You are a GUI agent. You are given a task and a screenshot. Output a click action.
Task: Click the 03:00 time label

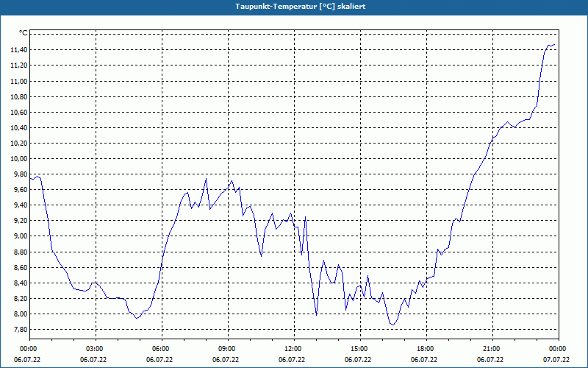coord(96,349)
